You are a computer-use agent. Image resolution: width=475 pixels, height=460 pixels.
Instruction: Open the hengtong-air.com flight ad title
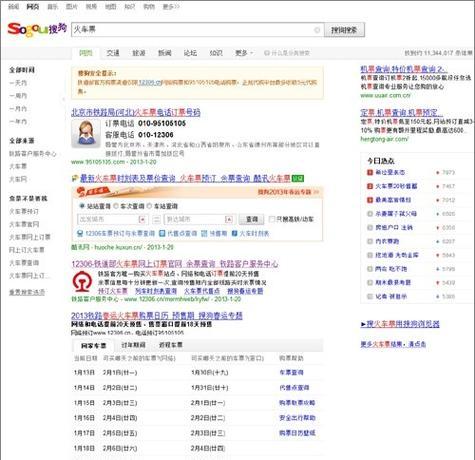pos(401,113)
